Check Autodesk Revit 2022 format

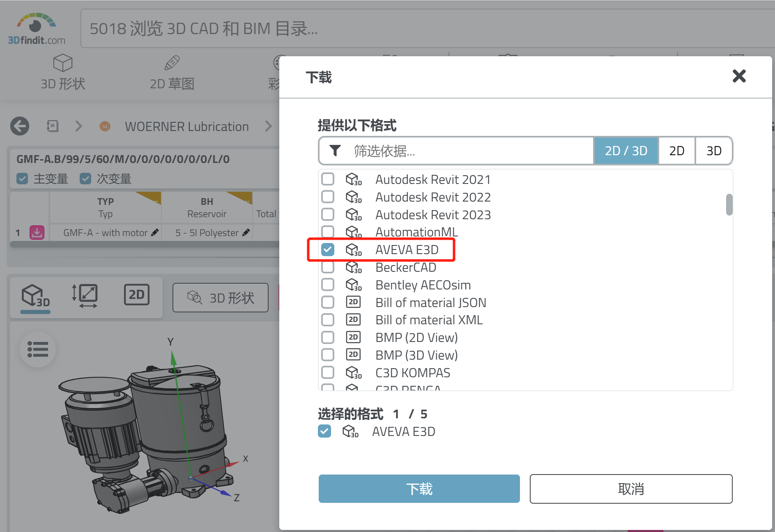[x=328, y=197]
